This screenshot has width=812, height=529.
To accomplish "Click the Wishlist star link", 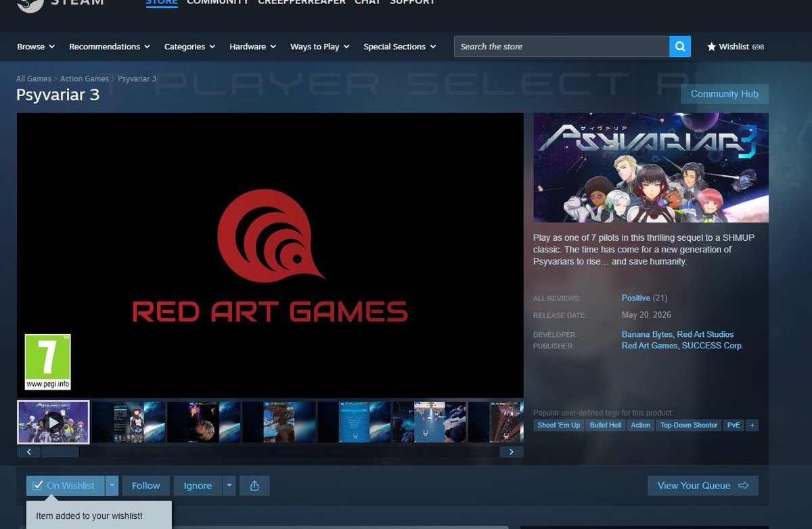I will 735,47.
